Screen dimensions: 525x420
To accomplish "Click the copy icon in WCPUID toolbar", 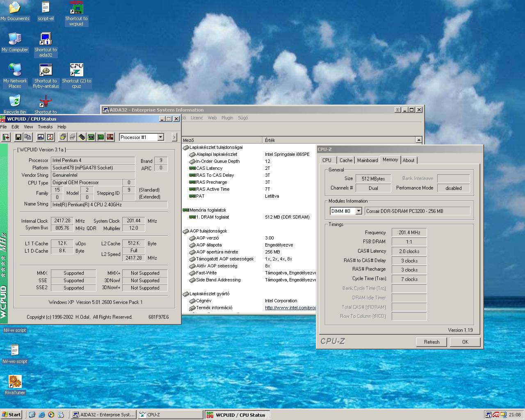I will coord(28,137).
